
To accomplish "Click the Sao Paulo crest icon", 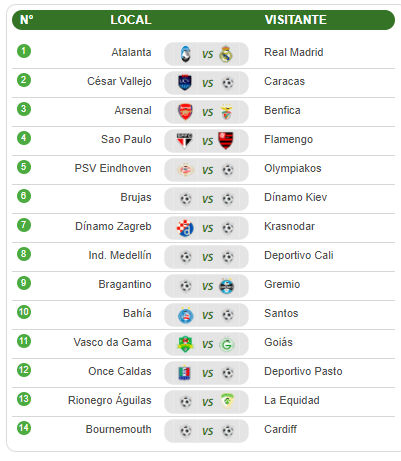I will [184, 140].
